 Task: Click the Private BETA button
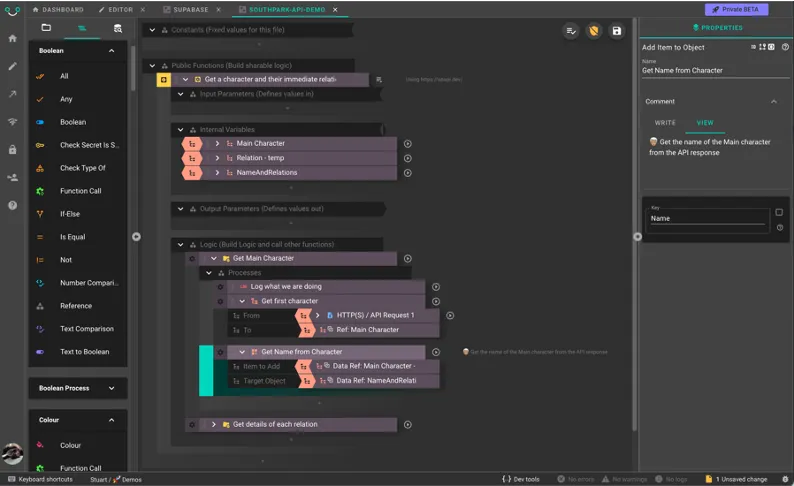click(x=736, y=9)
